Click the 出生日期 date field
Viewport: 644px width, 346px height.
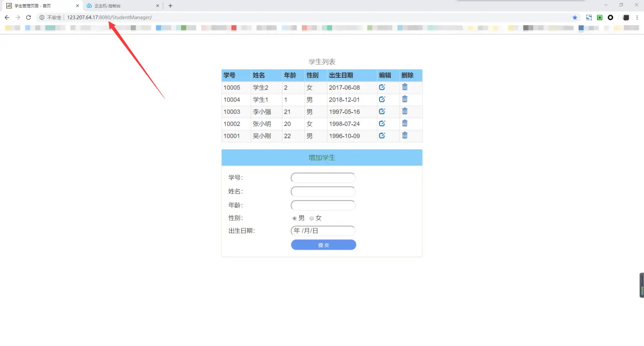[x=323, y=231]
